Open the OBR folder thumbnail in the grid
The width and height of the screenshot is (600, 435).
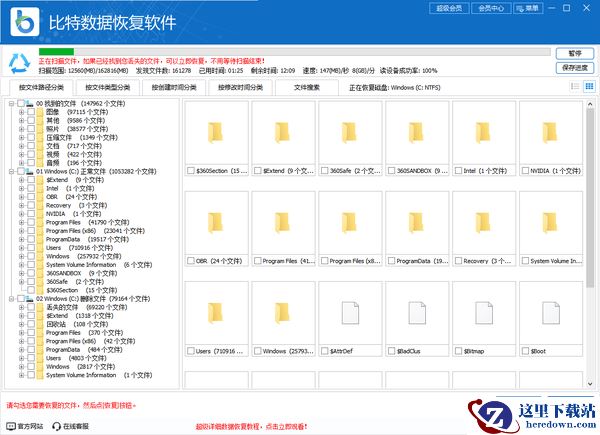pos(215,223)
